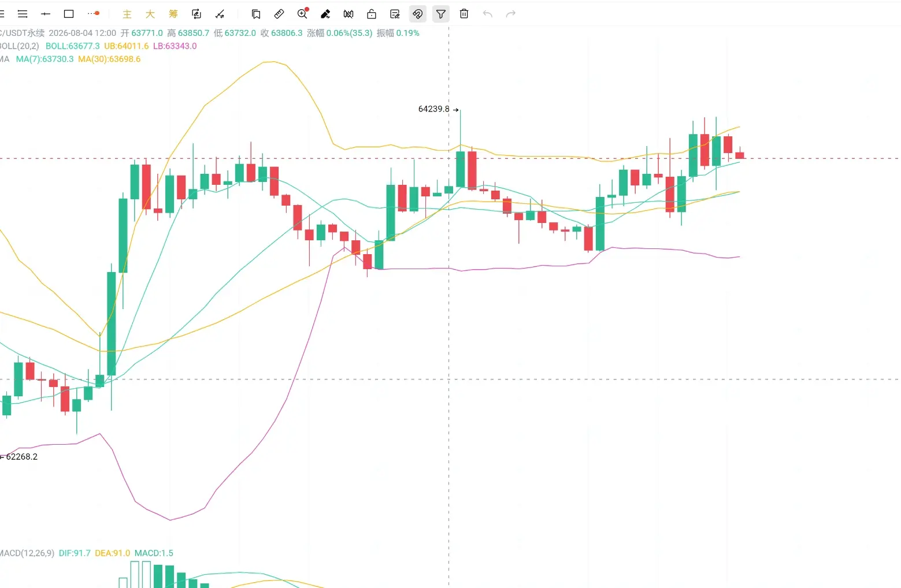Click the 低 63732.0 low price
The width and height of the screenshot is (901, 588).
235,33
